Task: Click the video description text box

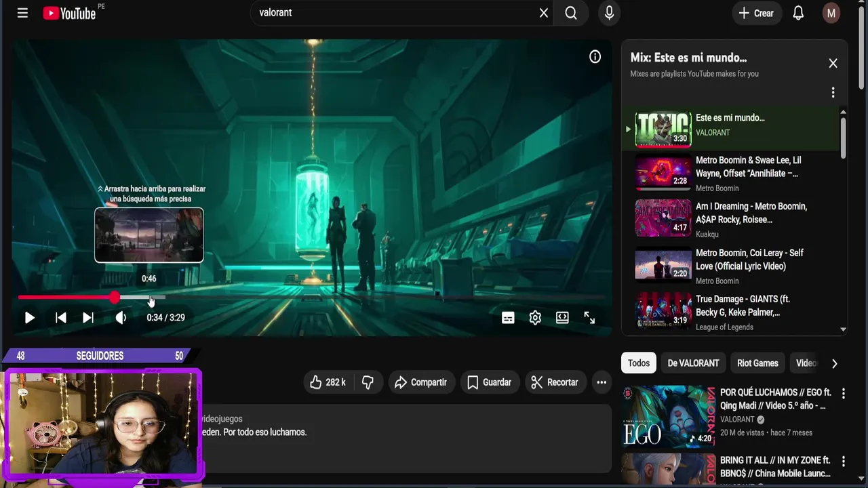Action: click(x=407, y=439)
